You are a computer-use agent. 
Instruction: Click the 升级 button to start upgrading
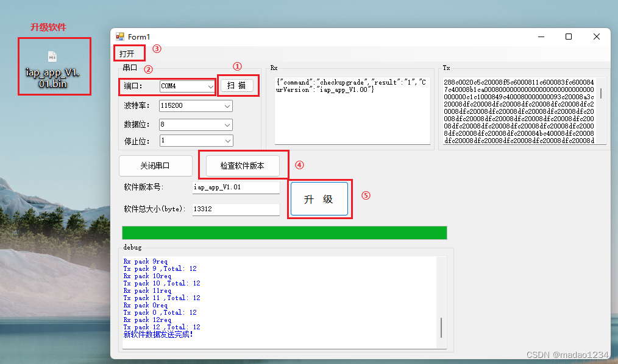pyautogui.click(x=319, y=198)
